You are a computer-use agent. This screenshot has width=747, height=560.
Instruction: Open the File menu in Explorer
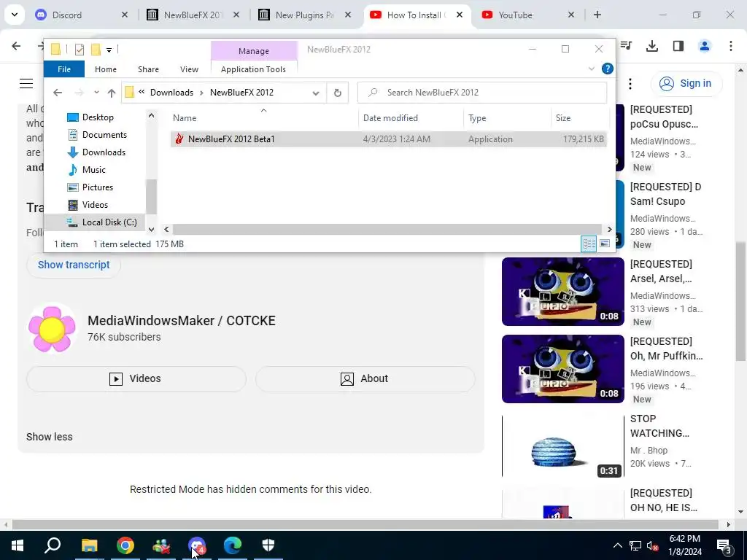point(64,69)
